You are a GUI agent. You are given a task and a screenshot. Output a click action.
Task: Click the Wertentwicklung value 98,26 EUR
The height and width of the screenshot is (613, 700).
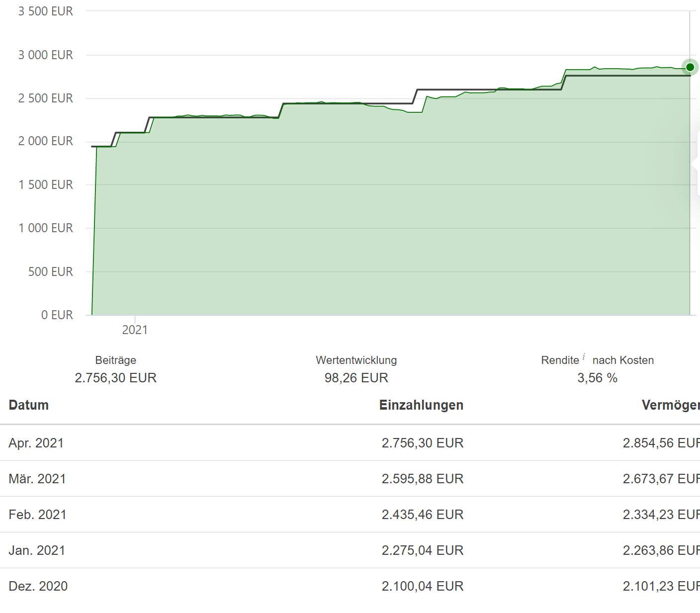point(356,378)
